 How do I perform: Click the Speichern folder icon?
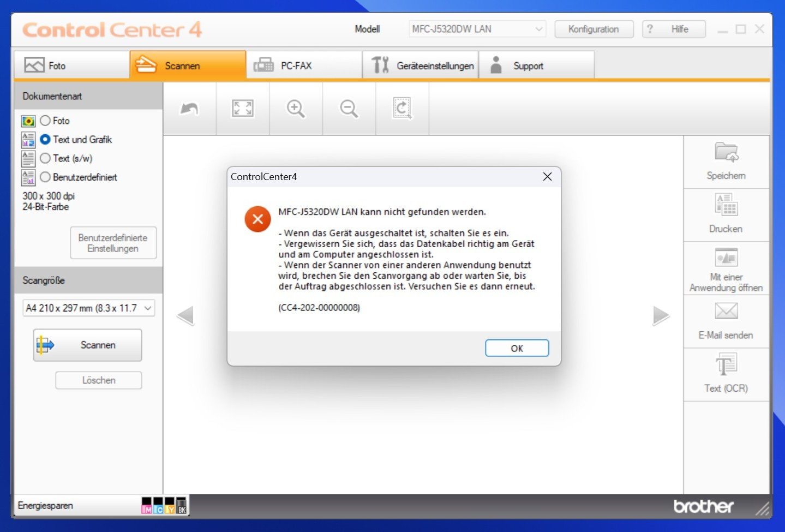pos(726,152)
